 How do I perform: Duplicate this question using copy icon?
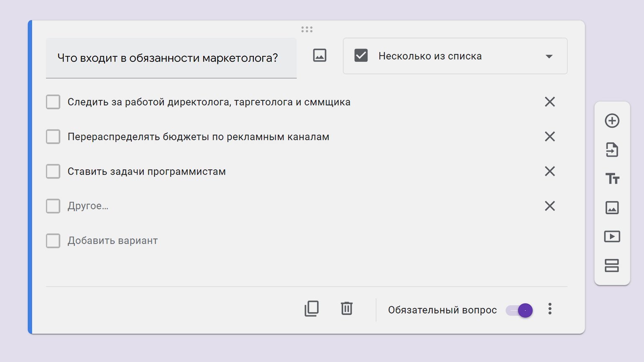[312, 309]
